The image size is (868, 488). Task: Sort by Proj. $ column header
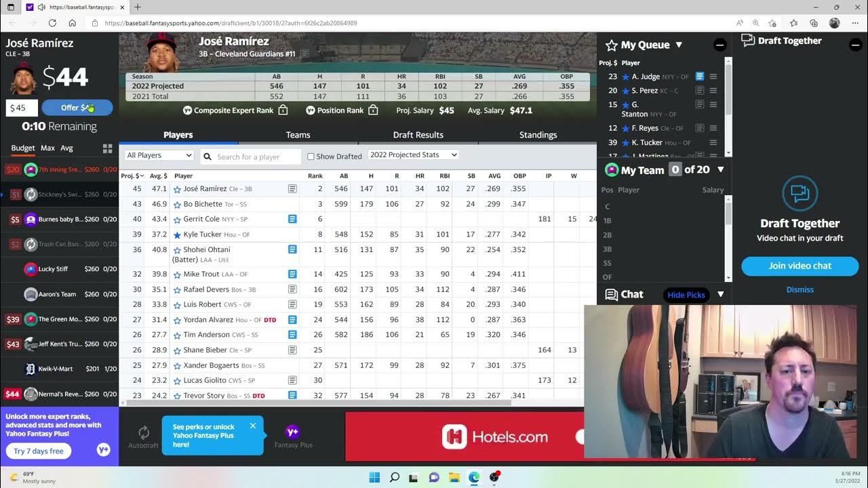pos(132,176)
